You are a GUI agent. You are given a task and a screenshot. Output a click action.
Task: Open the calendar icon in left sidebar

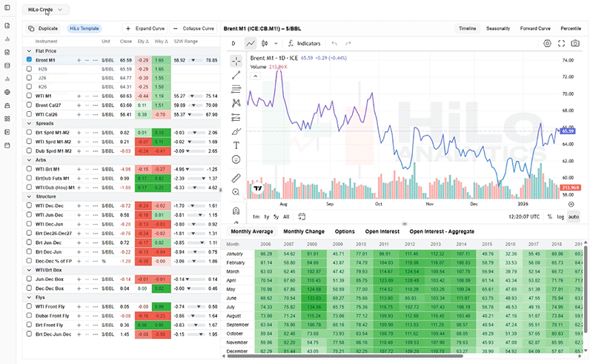[x=7, y=145]
